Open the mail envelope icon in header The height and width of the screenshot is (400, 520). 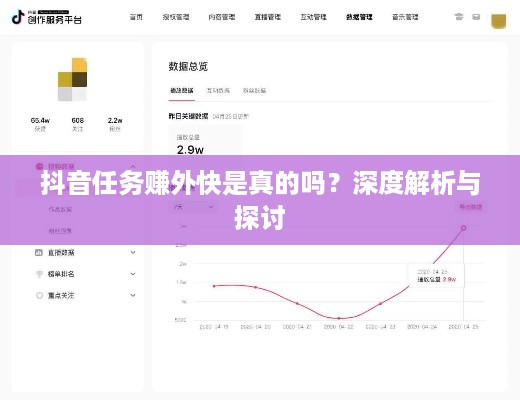tap(476, 17)
